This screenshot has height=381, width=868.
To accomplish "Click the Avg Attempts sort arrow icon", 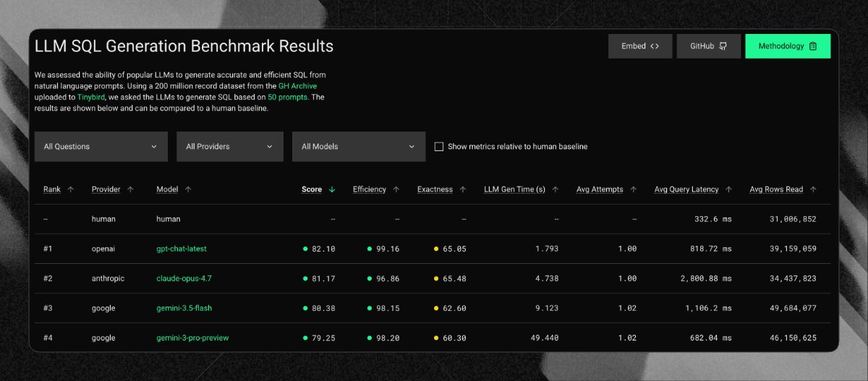I will click(634, 189).
